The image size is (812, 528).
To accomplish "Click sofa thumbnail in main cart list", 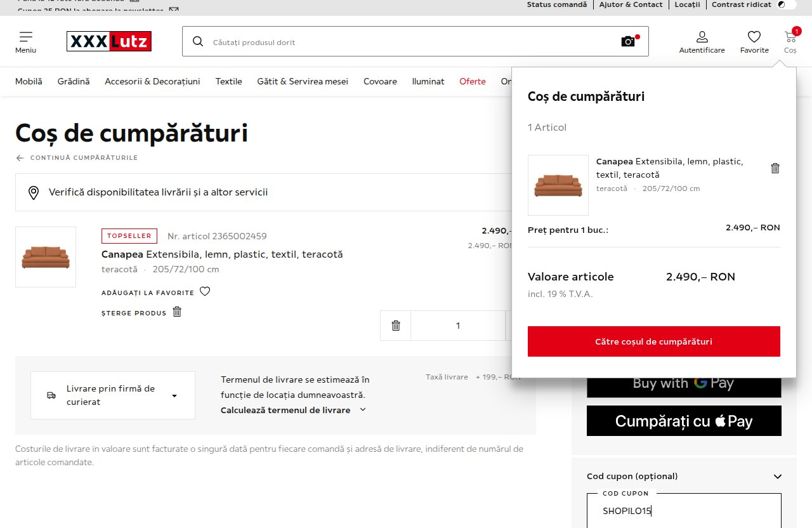I will click(46, 257).
